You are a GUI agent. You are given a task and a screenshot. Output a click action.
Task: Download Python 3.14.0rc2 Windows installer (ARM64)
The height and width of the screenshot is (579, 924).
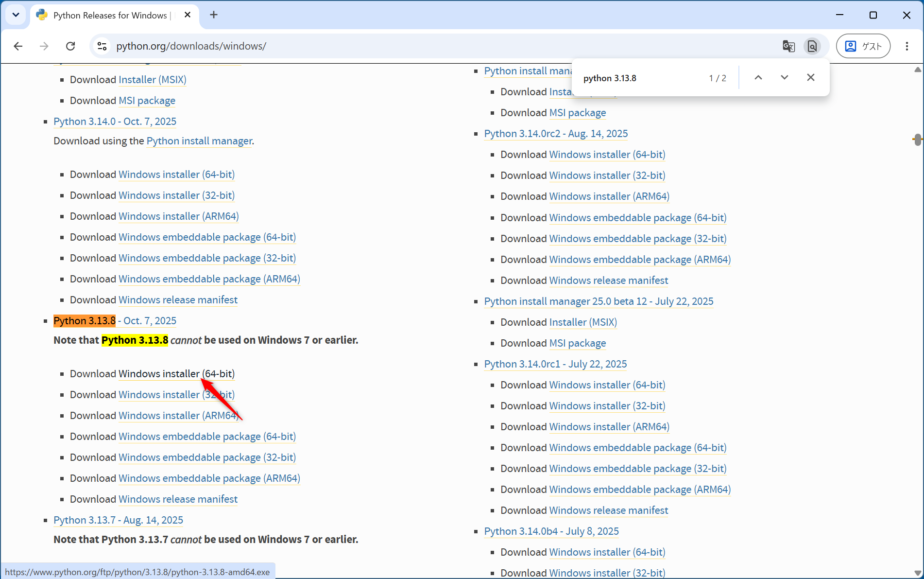click(609, 196)
